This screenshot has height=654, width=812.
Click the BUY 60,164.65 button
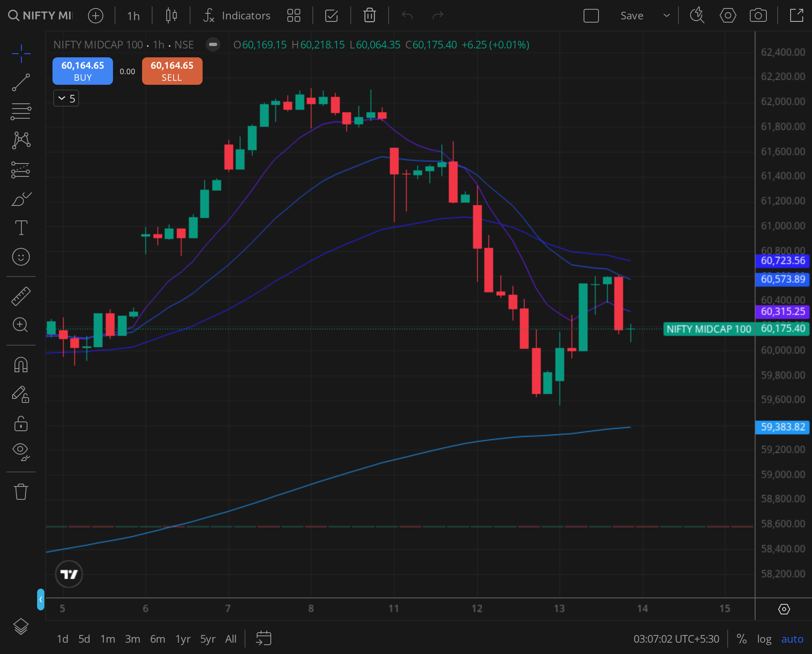[83, 71]
